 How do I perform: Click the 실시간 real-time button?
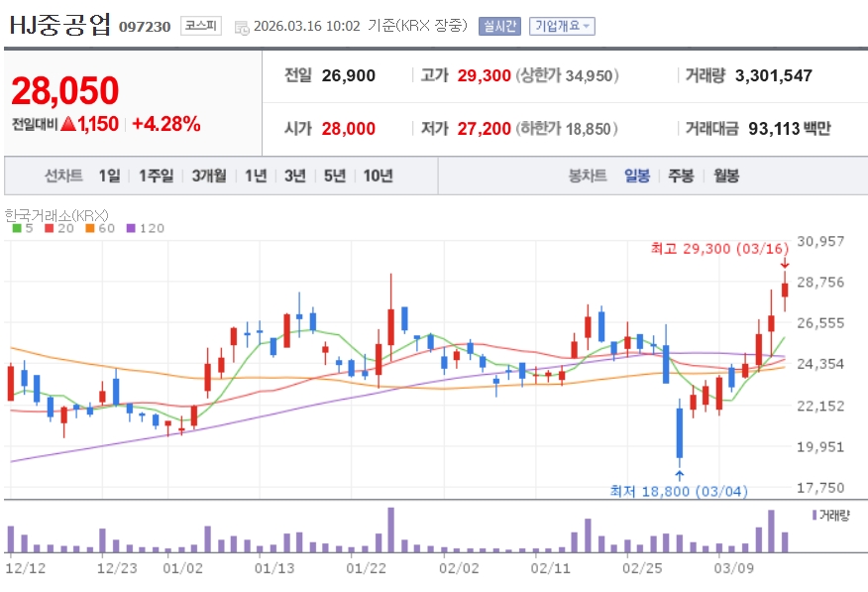[x=499, y=27]
